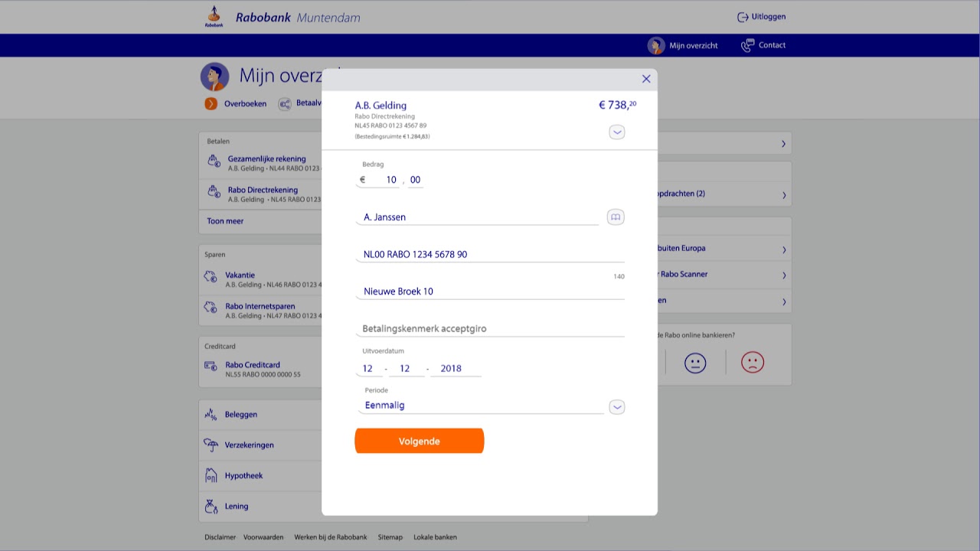Screen dimensions: 980x551
Task: Click the Gezamenlijke rekening account icon
Action: [x=214, y=161]
